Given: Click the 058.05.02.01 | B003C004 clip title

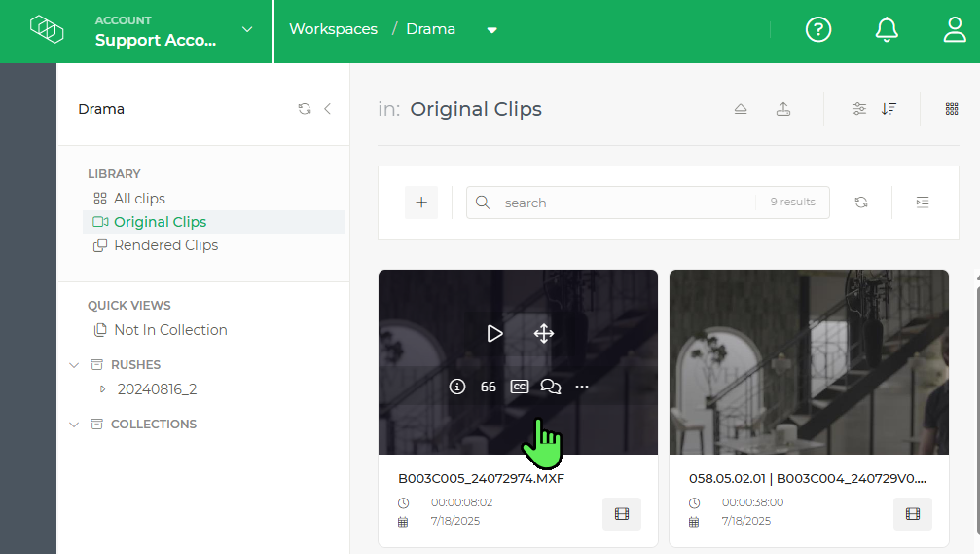Looking at the screenshot, I should (x=808, y=479).
